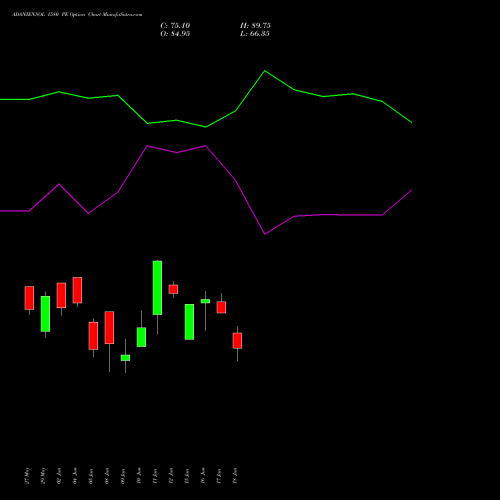
Task: Click the close value C: 75.10
Action: point(175,26)
